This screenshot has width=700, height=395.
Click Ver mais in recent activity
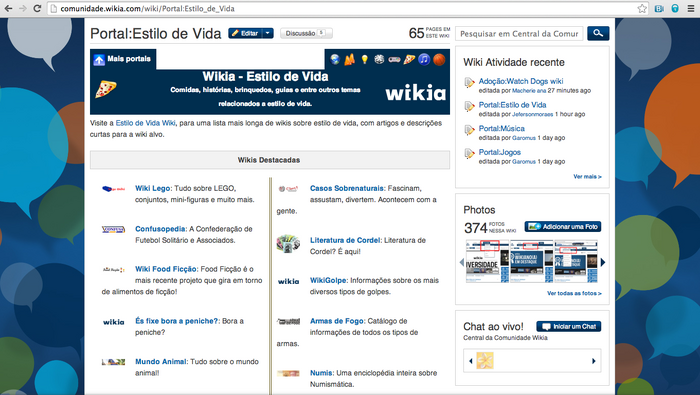(x=588, y=177)
